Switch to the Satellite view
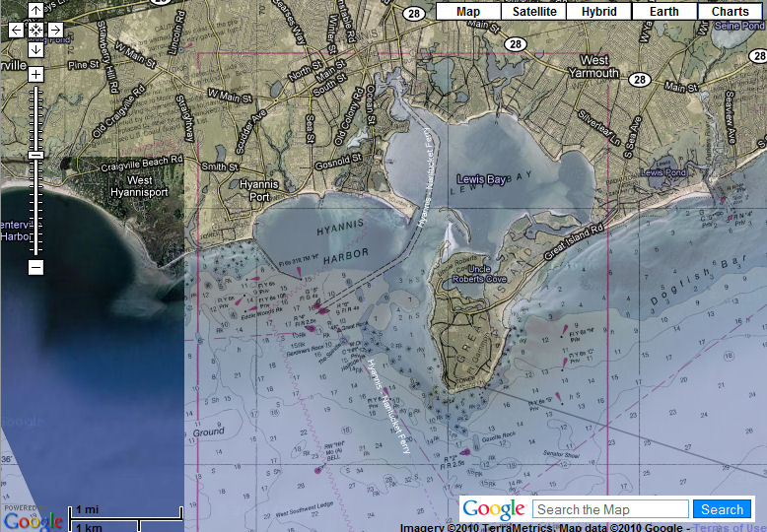 (534, 12)
